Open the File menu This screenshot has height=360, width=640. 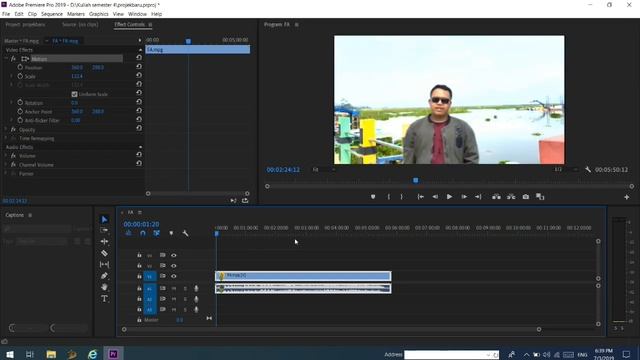point(6,14)
